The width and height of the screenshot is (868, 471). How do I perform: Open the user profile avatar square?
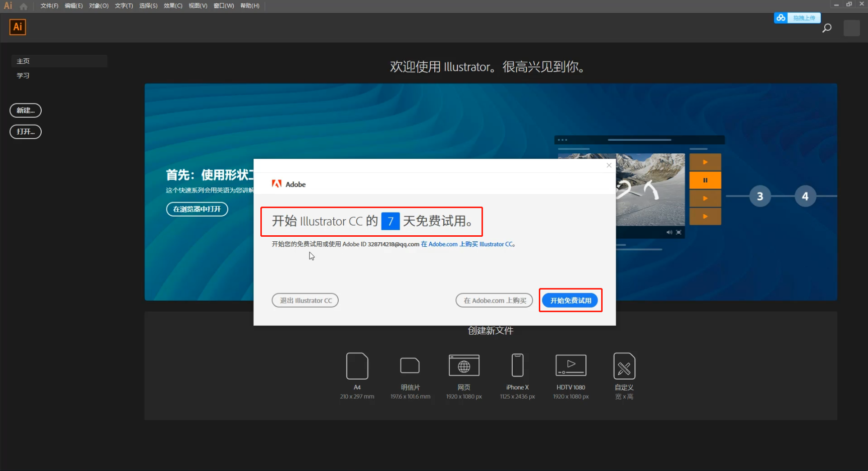click(x=851, y=28)
